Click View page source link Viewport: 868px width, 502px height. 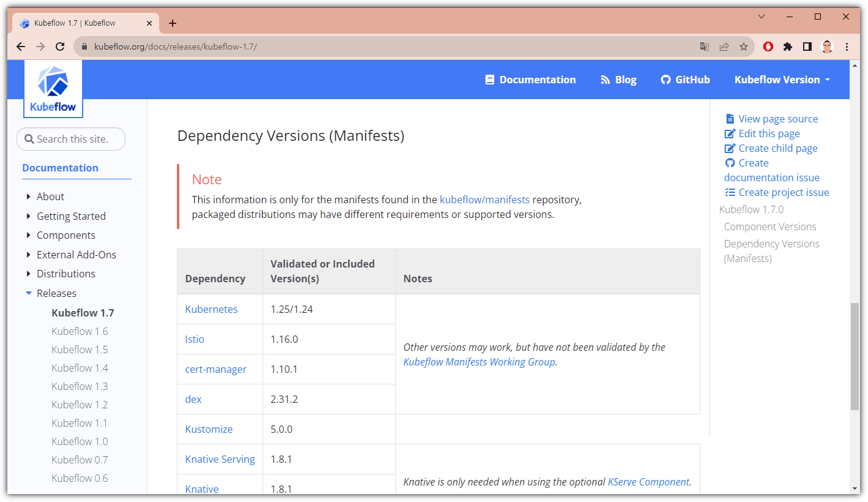click(771, 119)
